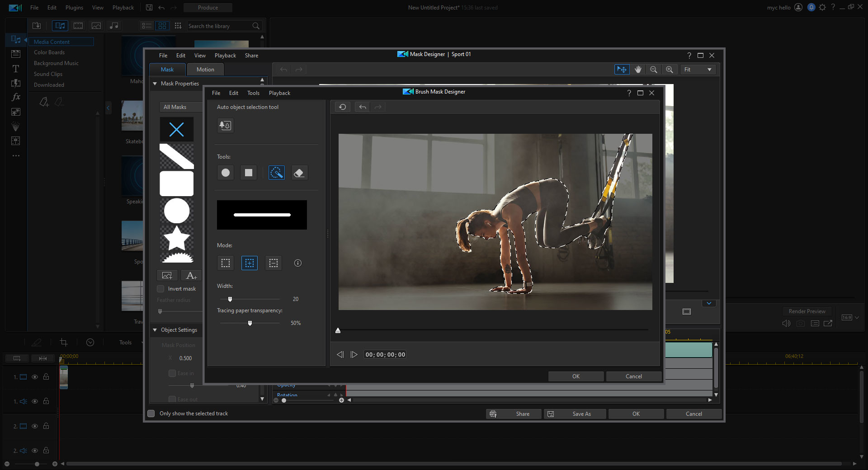Zoom out using the magnifier icon

coord(653,69)
